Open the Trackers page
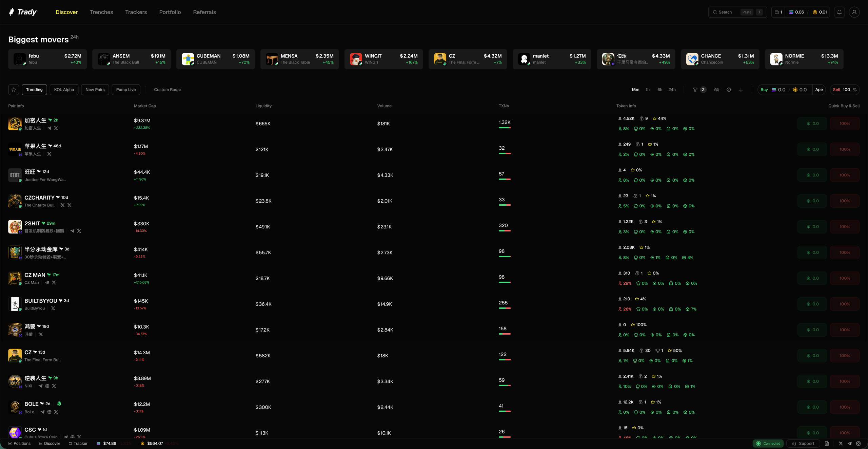868x449 pixels. (136, 12)
